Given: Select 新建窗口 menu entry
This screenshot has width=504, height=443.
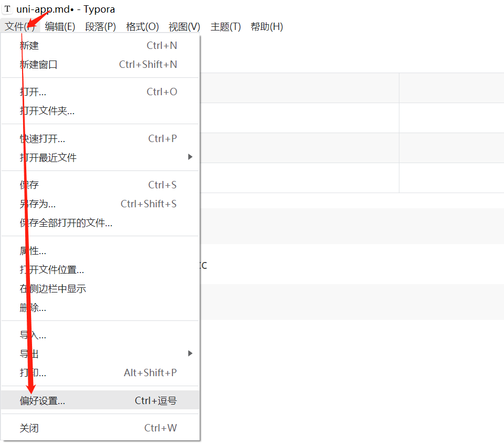Looking at the screenshot, I should (x=100, y=64).
